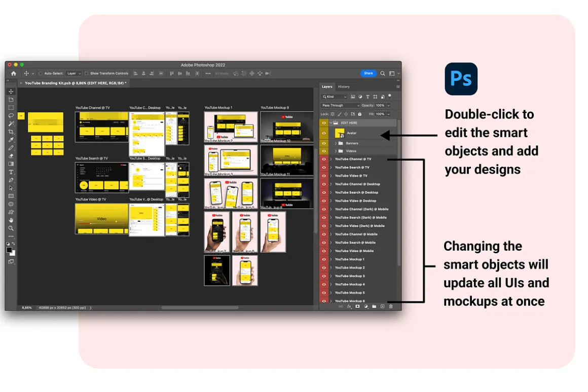Image resolution: width=588 pixels, height=392 pixels.
Task: Collapse the EDIT HERE group chevron
Action: tap(330, 123)
